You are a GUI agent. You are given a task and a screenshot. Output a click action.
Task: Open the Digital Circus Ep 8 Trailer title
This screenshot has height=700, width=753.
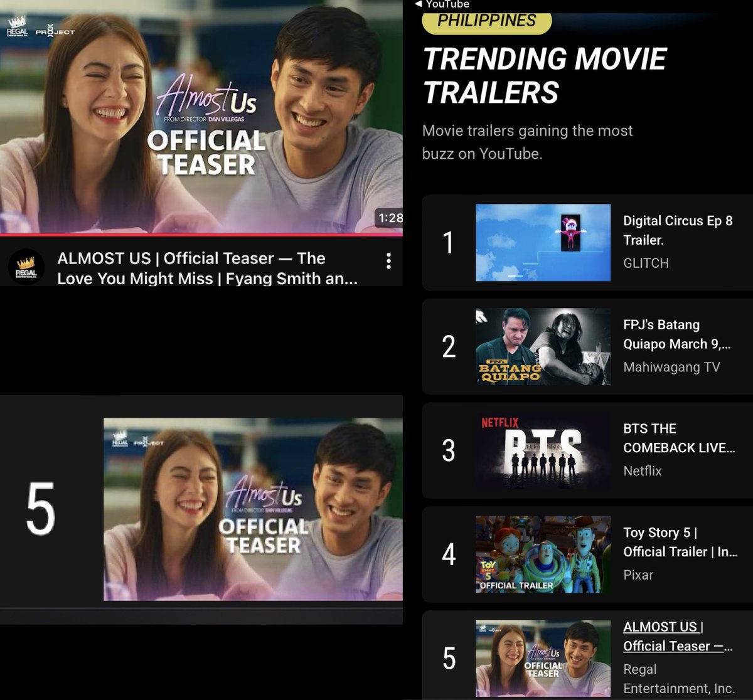[678, 230]
